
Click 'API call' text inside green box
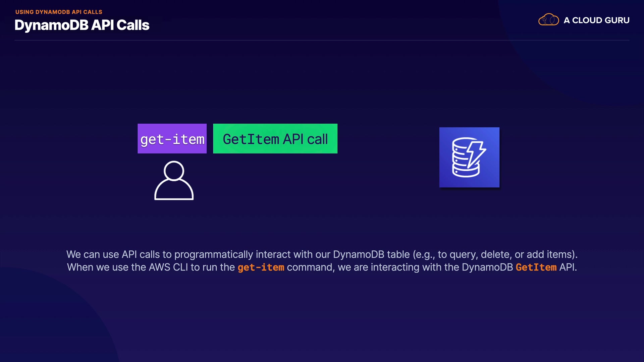pos(305,139)
